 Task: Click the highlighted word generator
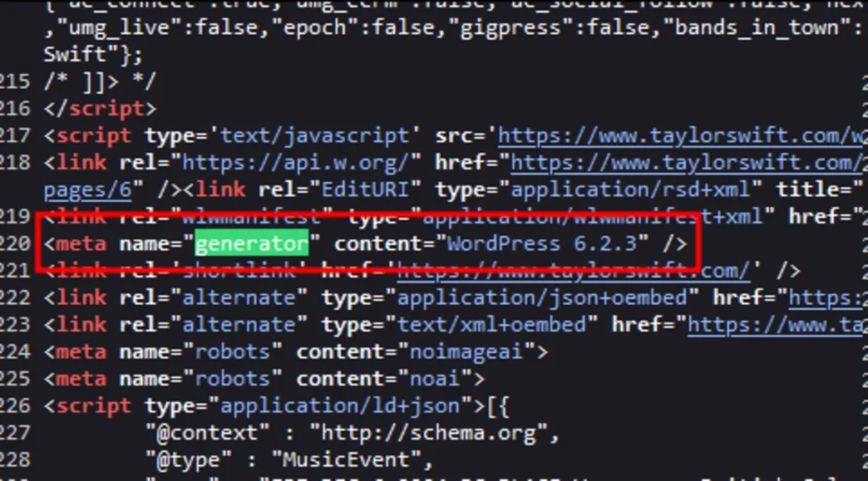click(x=252, y=244)
